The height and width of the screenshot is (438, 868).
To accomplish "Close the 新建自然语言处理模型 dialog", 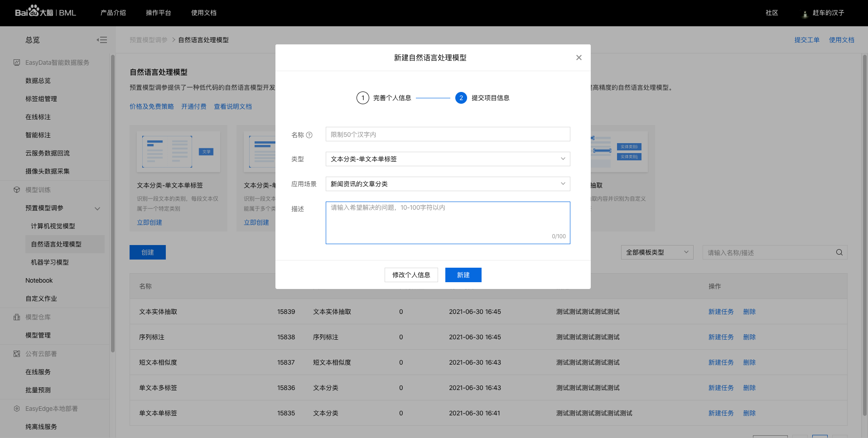I will pos(579,58).
